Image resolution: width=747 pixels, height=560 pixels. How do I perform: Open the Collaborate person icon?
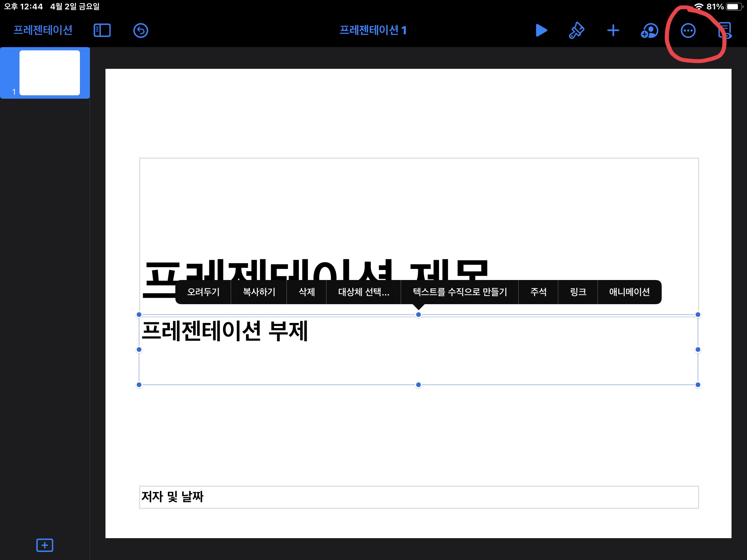coord(649,31)
